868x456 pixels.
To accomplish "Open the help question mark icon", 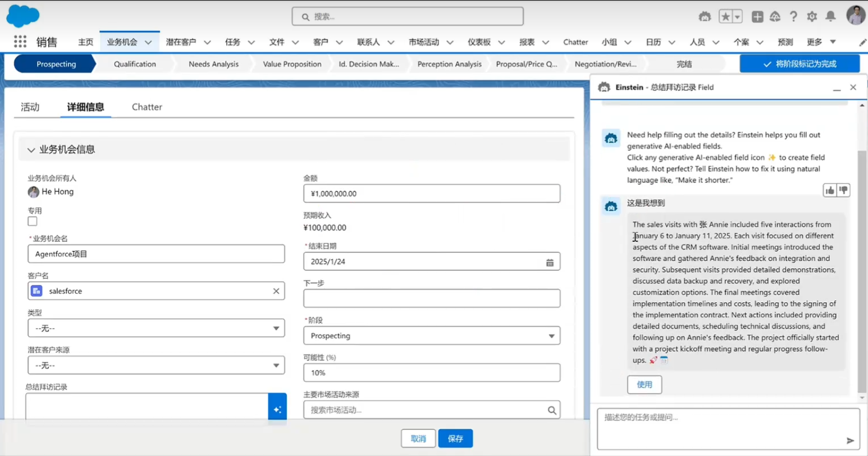I will [793, 17].
